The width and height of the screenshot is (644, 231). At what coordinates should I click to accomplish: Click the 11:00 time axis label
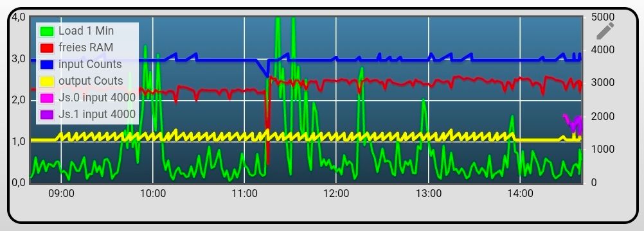244,193
